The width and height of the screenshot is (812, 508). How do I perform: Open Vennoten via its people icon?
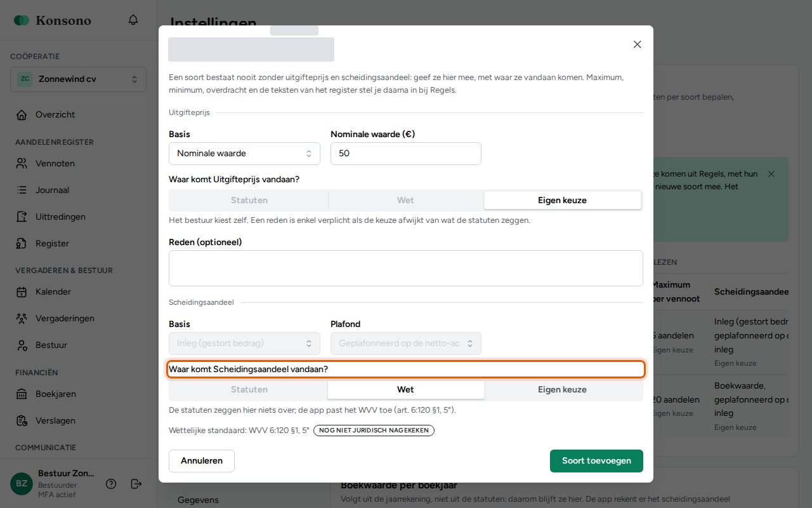pyautogui.click(x=22, y=164)
